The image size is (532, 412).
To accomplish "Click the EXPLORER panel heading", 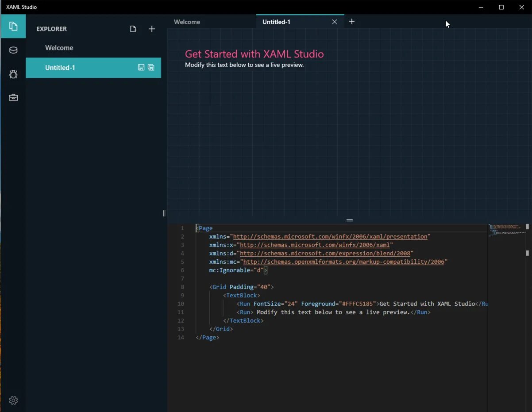I will (52, 29).
